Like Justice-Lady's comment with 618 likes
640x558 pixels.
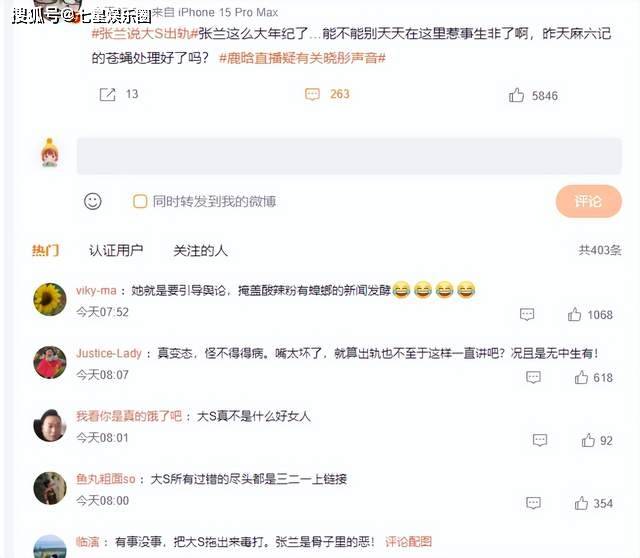[581, 377]
